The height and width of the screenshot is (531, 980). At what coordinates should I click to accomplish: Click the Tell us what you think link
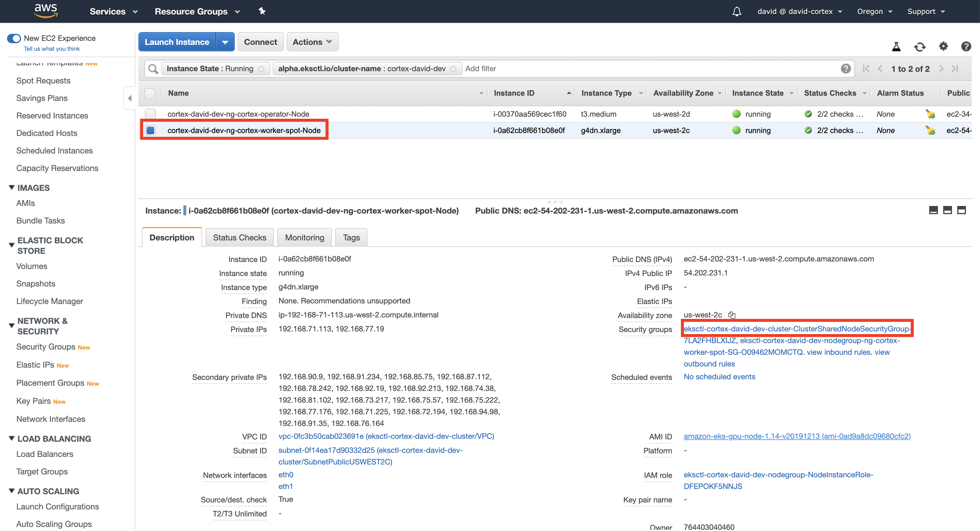tap(52, 49)
